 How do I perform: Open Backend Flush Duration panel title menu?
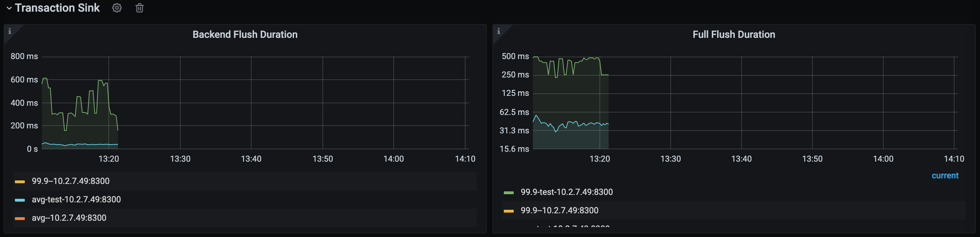pyautogui.click(x=245, y=35)
